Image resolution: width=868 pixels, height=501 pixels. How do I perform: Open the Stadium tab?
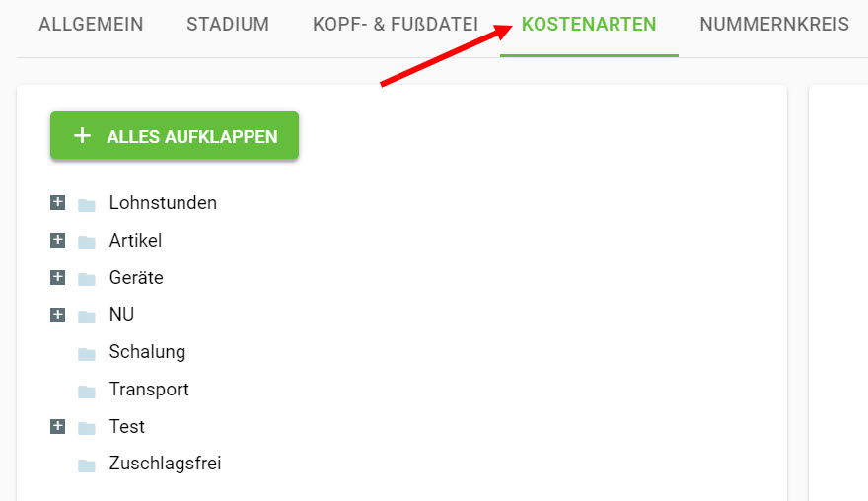coord(228,25)
